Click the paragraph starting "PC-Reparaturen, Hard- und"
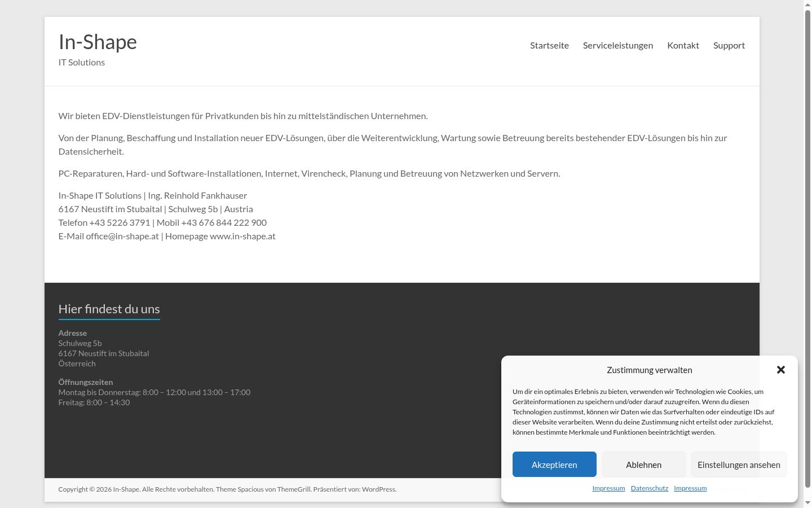Viewport: 812px width, 508px height. point(310,173)
